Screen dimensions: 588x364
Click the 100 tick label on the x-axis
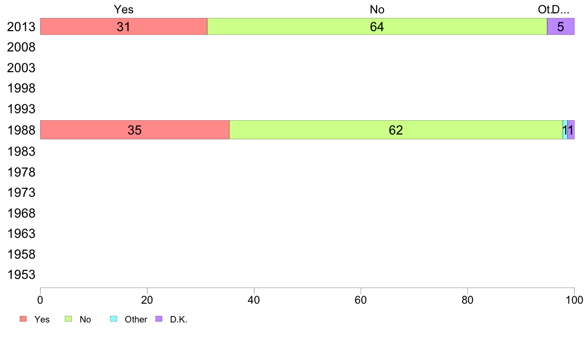point(574,300)
